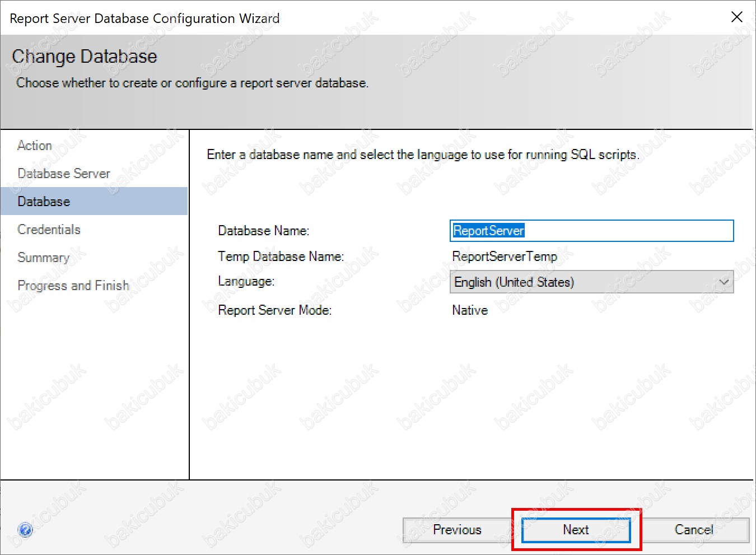Image resolution: width=756 pixels, height=555 pixels.
Task: Click the Native report server mode value
Action: (x=470, y=310)
